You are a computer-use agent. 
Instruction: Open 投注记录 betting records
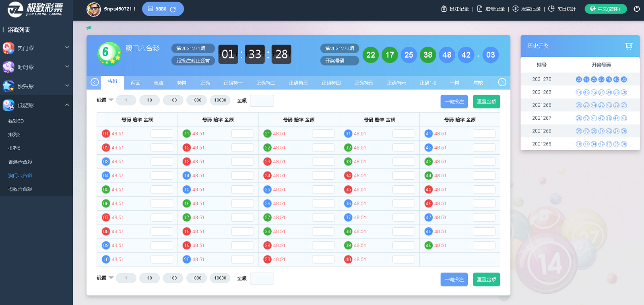455,9
